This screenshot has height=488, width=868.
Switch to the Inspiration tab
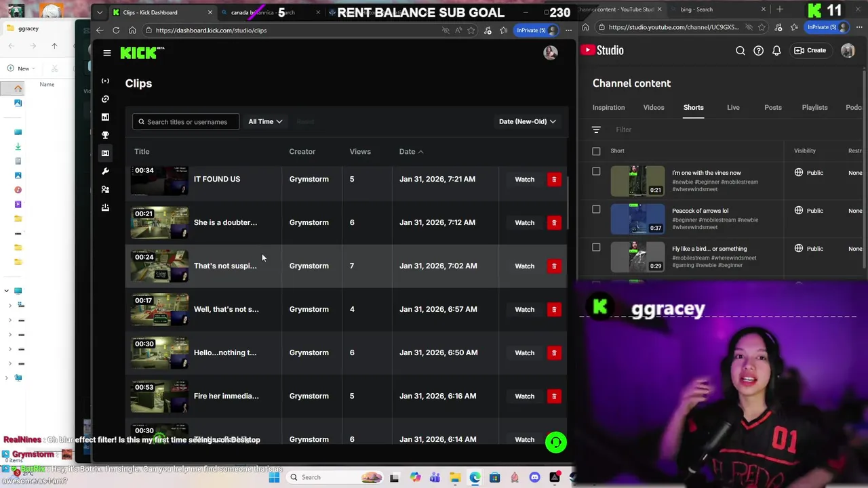608,107
